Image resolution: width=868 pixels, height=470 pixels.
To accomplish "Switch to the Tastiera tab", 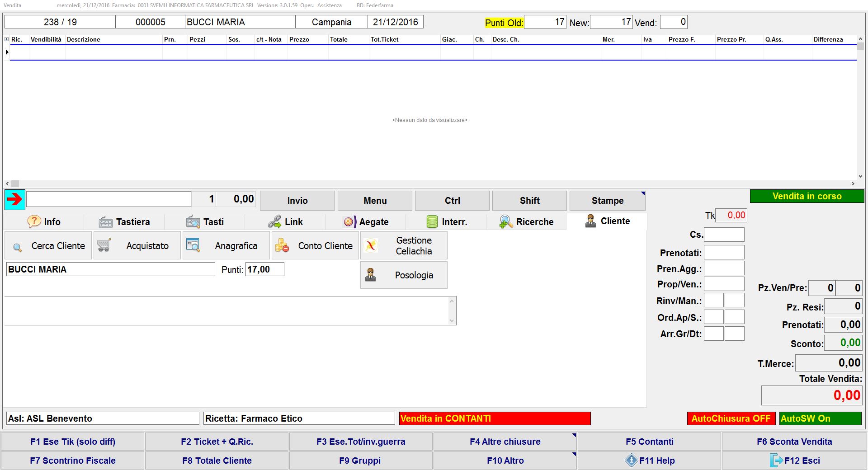I will (x=124, y=222).
